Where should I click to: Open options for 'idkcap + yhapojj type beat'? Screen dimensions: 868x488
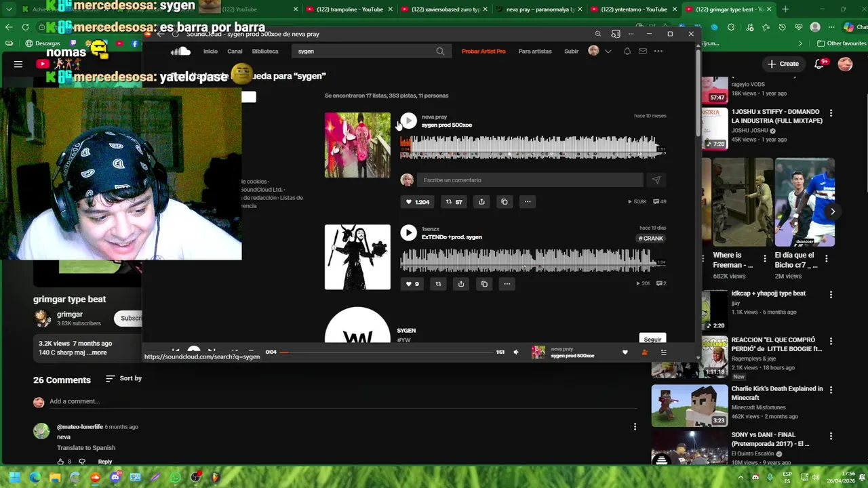[x=831, y=295]
